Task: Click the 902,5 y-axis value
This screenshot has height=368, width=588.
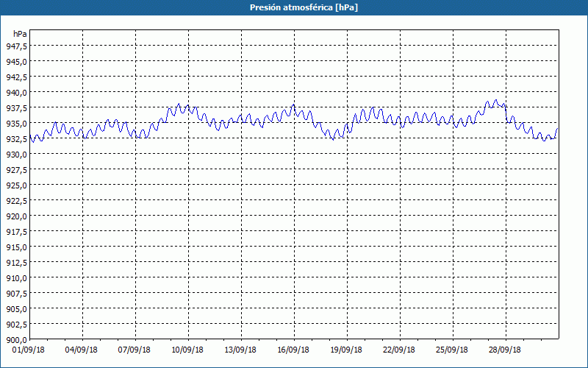Action: pos(16,324)
